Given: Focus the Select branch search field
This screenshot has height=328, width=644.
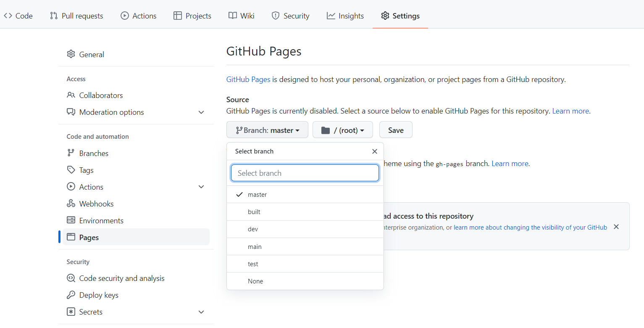Looking at the screenshot, I should tap(305, 173).
